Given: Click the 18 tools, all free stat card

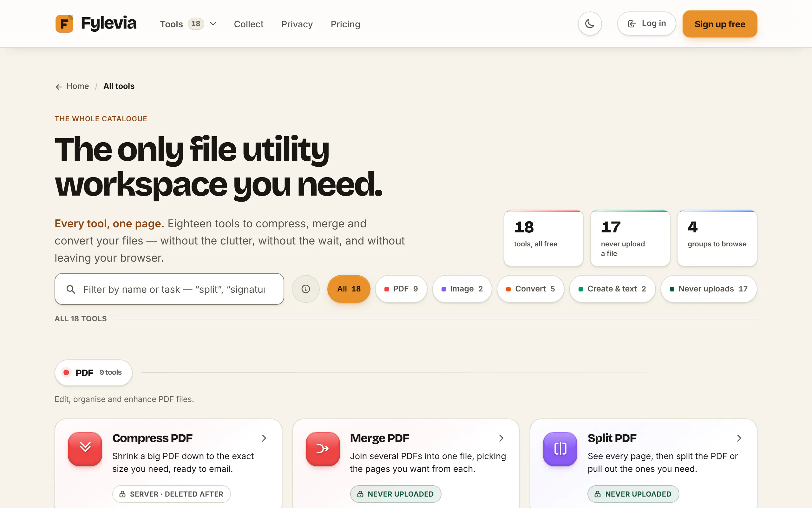Looking at the screenshot, I should 544,238.
